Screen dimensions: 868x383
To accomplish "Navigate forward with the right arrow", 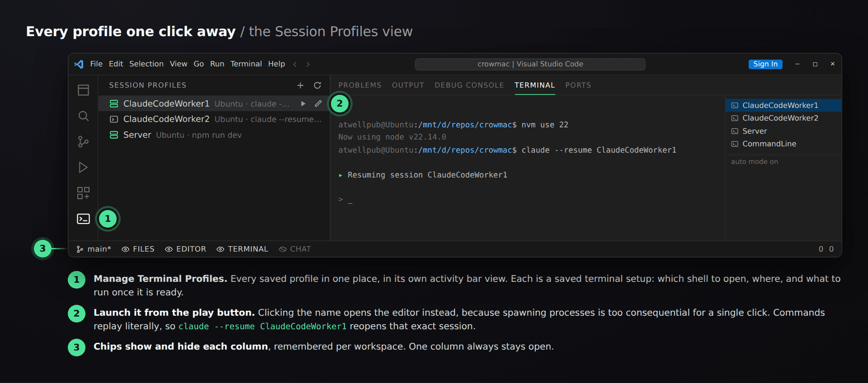I will pyautogui.click(x=308, y=64).
